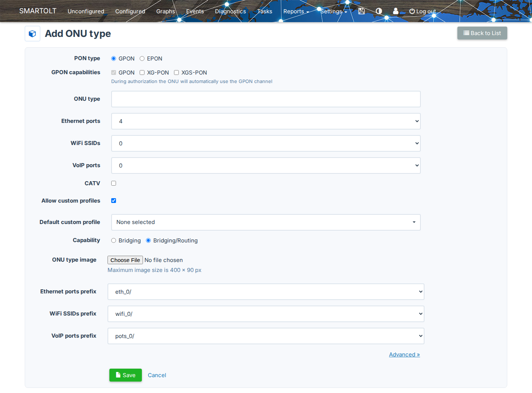
Task: Uncheck Allow custom profiles checkbox
Action: [x=114, y=201]
